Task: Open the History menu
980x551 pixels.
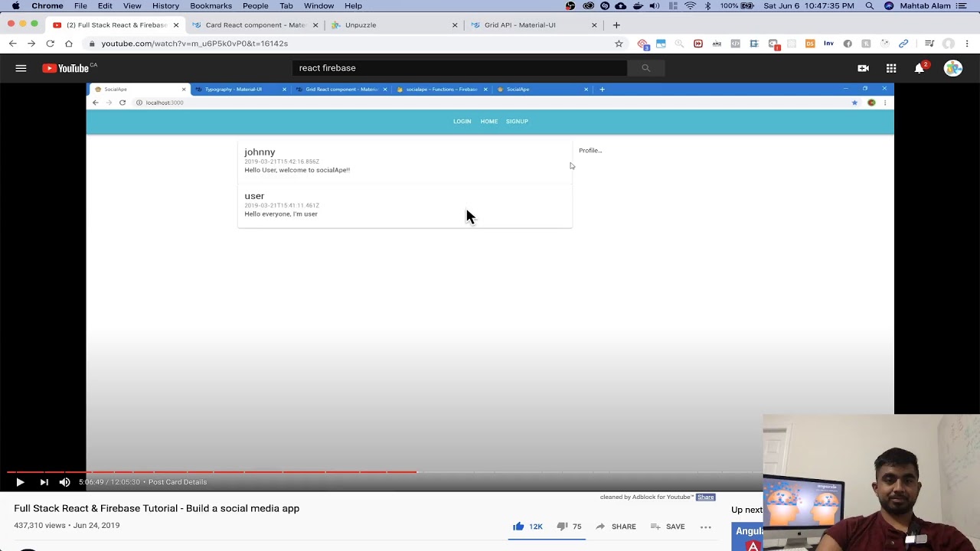Action: click(x=165, y=5)
